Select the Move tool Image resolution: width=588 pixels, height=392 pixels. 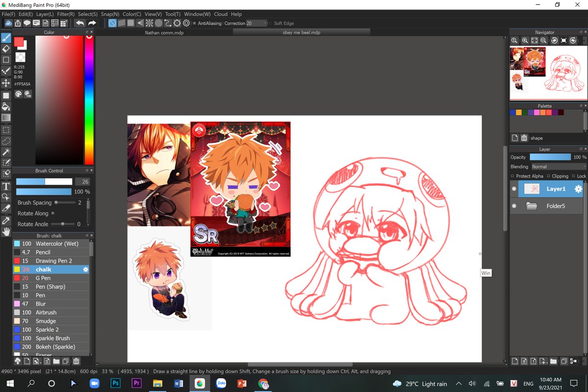(6, 83)
